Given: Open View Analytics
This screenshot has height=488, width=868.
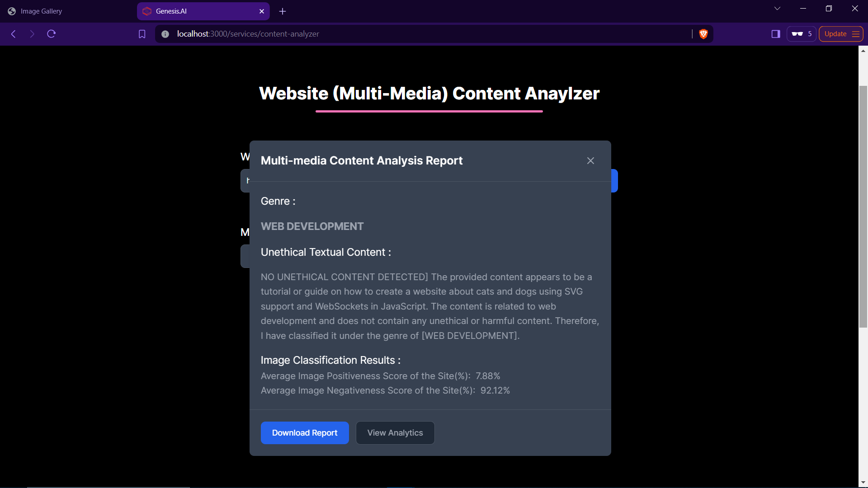Looking at the screenshot, I should [395, 433].
